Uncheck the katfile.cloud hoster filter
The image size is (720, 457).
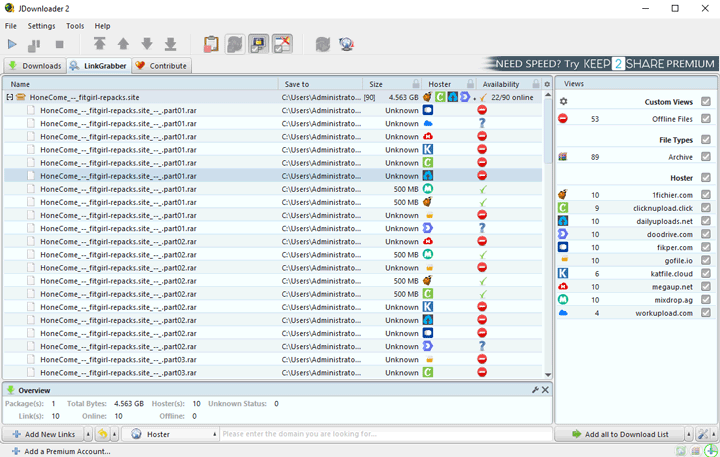tap(706, 273)
